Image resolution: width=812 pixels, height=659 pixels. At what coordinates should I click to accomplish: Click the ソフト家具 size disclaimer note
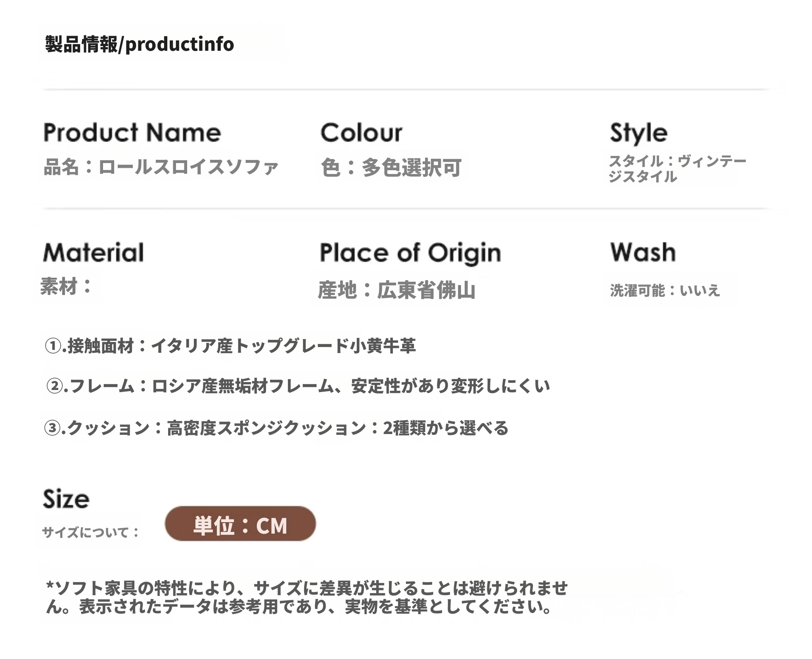(x=307, y=598)
